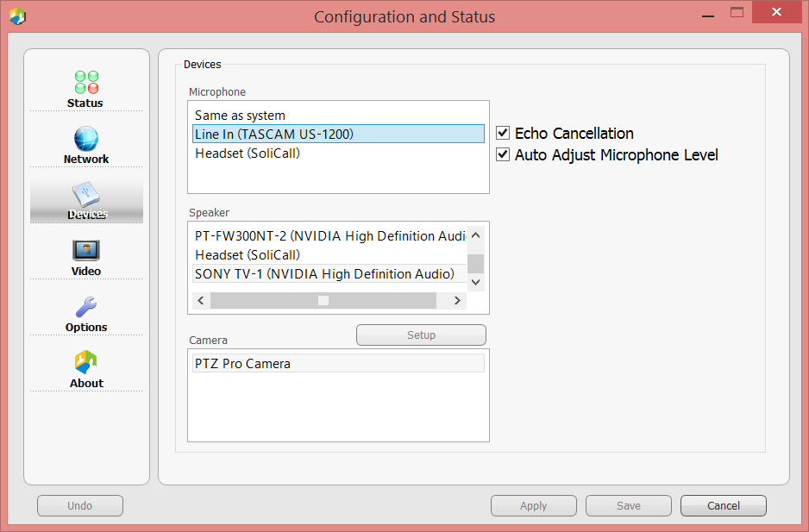Open the Network globe icon
This screenshot has width=809, height=532.
click(85, 138)
